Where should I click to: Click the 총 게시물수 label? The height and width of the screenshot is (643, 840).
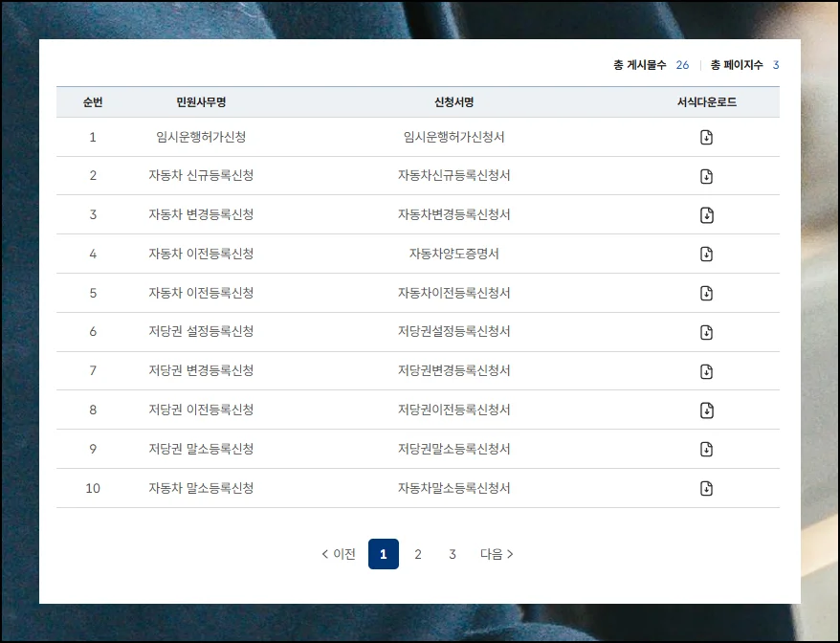[640, 65]
